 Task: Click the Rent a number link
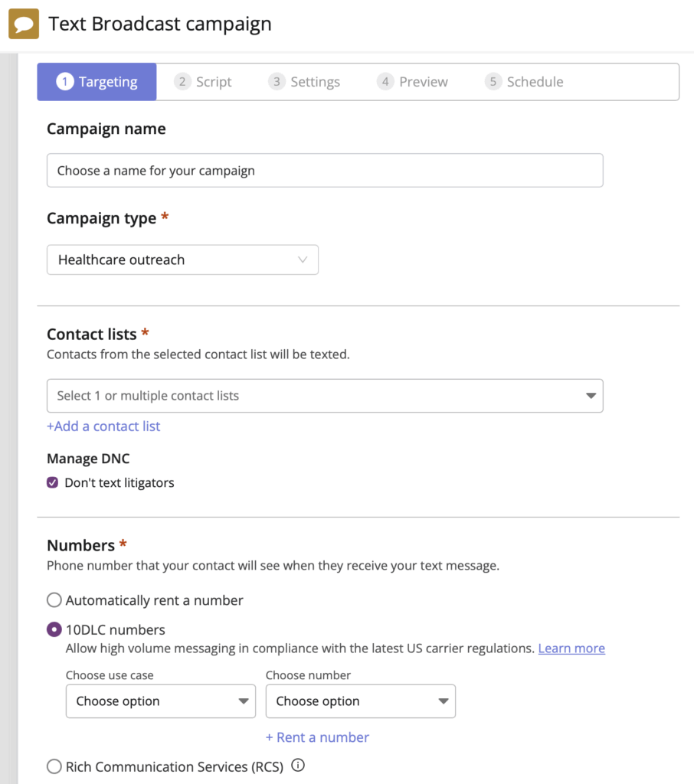317,737
